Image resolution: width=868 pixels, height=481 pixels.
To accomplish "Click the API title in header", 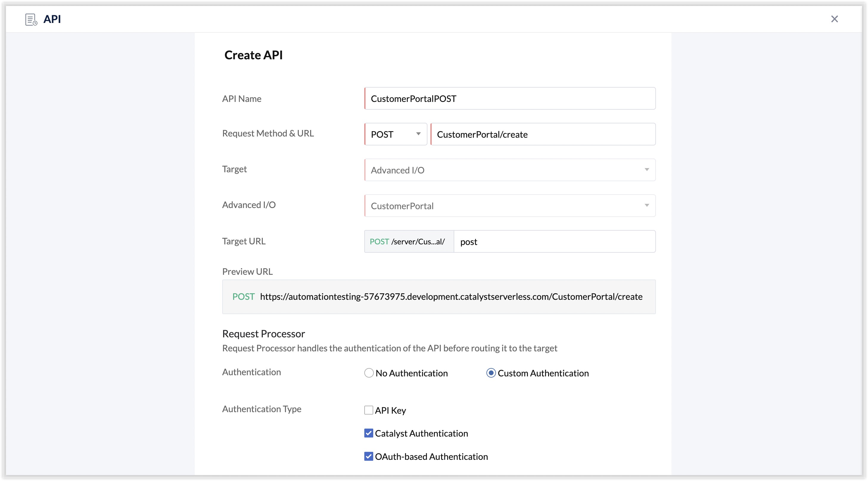I will point(52,19).
